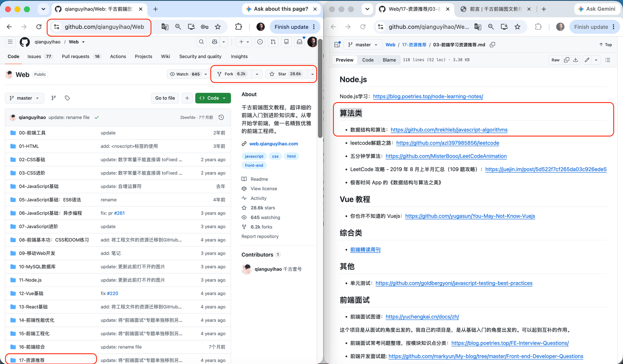Reload the left browser page
Viewport: 623px width, 364px height.
(39, 27)
